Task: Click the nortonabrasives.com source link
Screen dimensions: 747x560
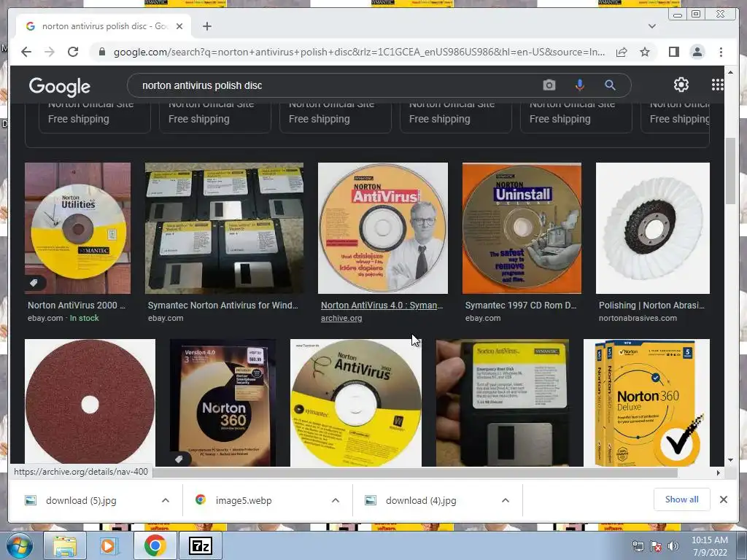Action: tap(638, 318)
